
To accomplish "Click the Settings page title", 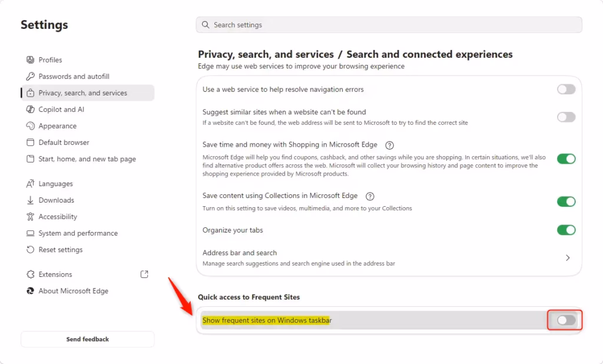I will tap(44, 25).
